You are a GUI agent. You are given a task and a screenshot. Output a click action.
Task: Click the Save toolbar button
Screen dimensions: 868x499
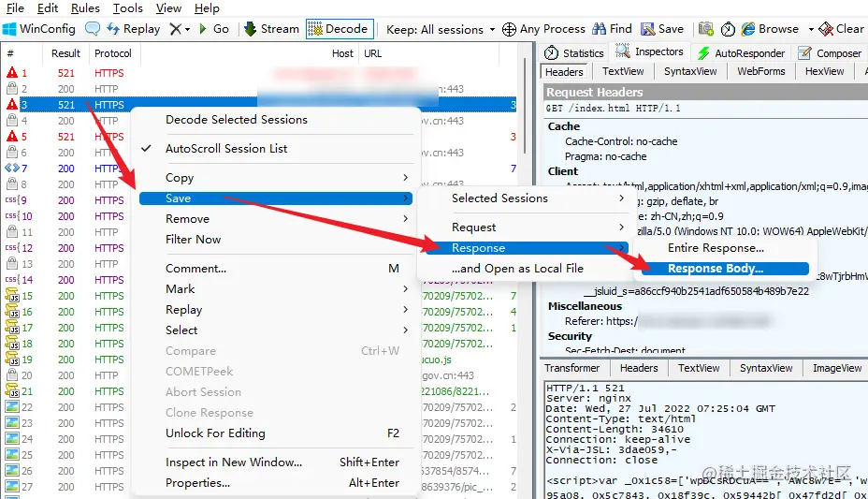[x=662, y=29]
